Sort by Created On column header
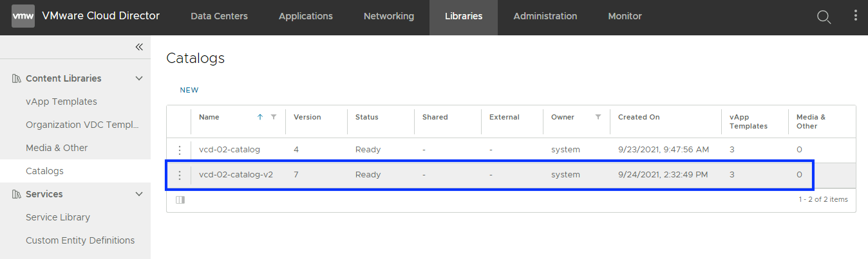 (x=639, y=117)
